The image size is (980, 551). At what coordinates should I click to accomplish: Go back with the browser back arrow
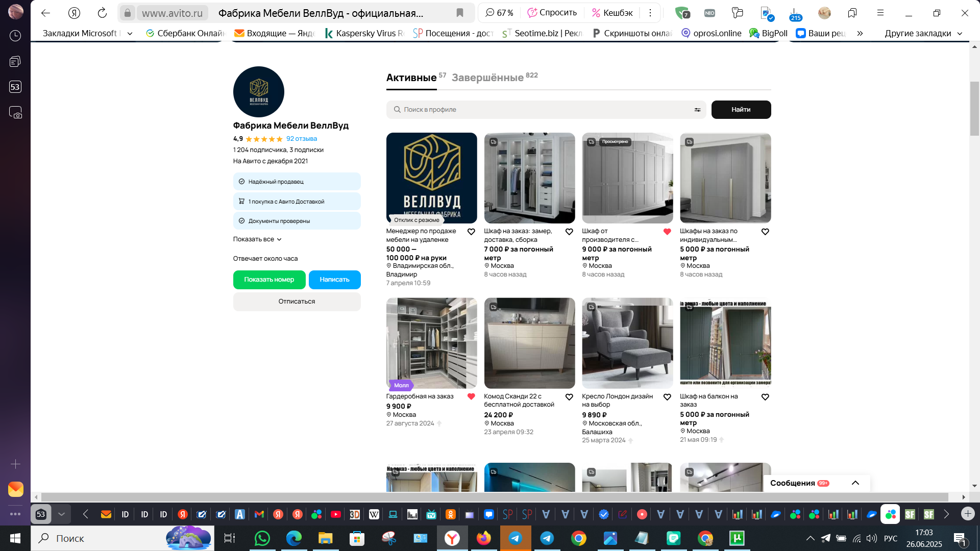pyautogui.click(x=46, y=13)
